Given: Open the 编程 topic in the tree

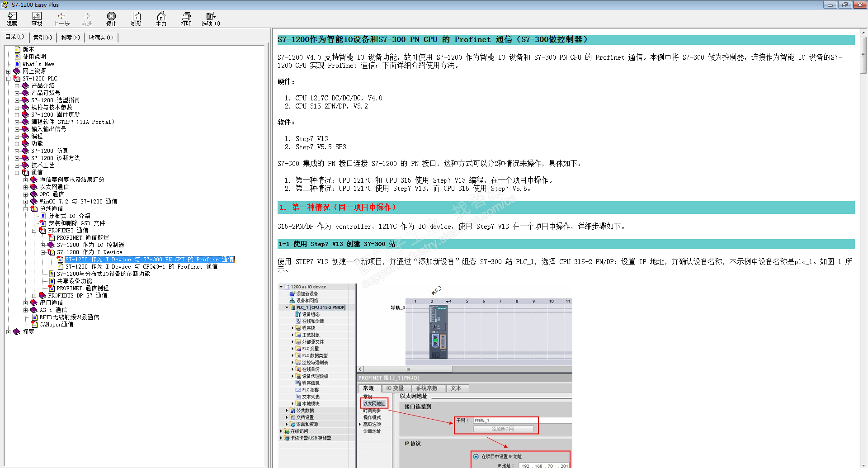Looking at the screenshot, I should [x=37, y=136].
